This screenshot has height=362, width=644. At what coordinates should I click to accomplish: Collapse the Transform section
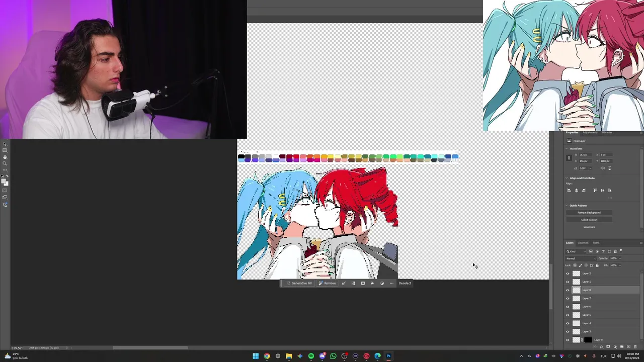click(567, 149)
